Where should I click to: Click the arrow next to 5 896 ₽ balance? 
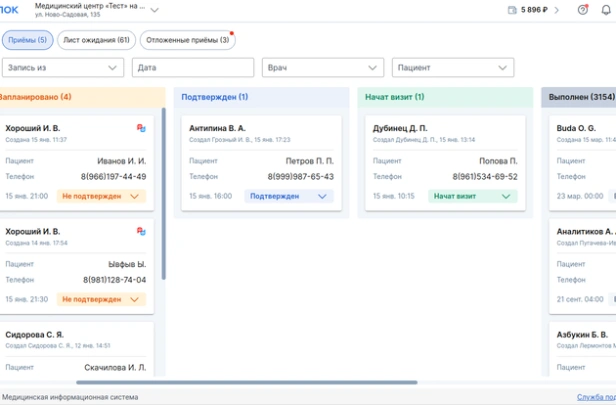(x=557, y=10)
